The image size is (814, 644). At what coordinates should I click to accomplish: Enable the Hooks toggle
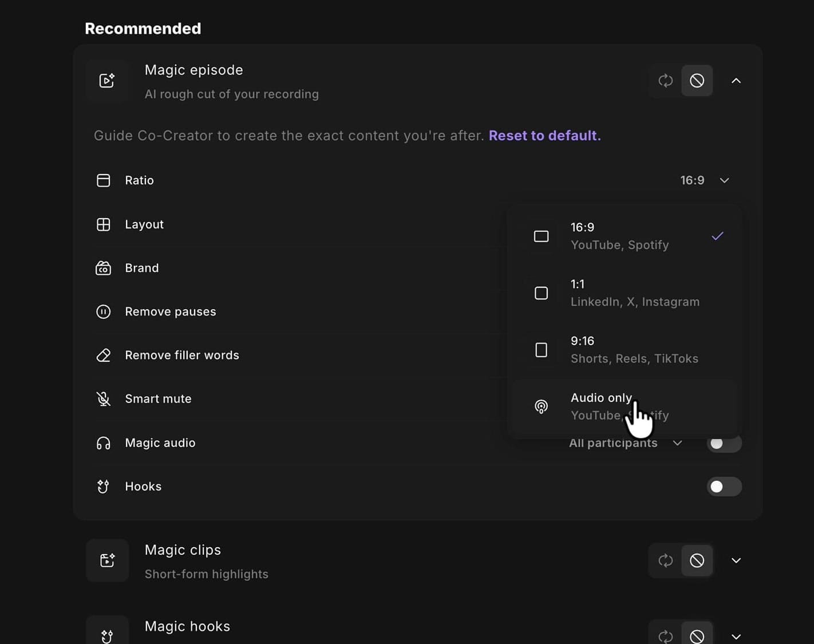click(724, 487)
